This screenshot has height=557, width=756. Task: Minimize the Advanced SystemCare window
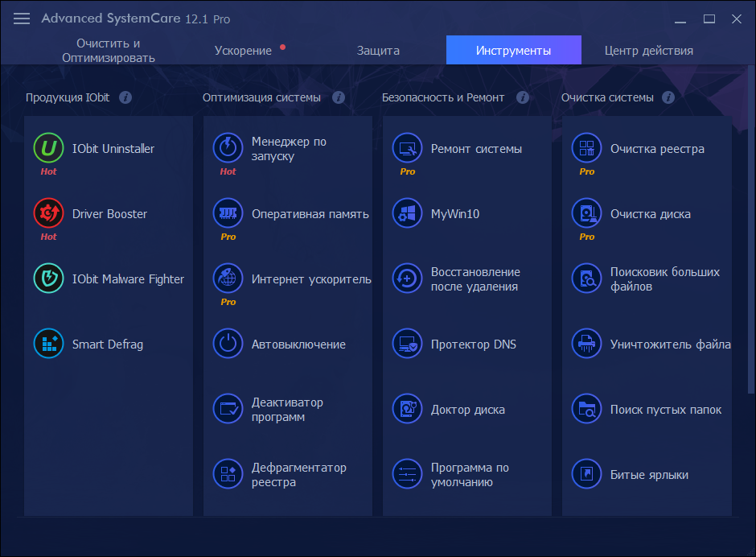(680, 19)
